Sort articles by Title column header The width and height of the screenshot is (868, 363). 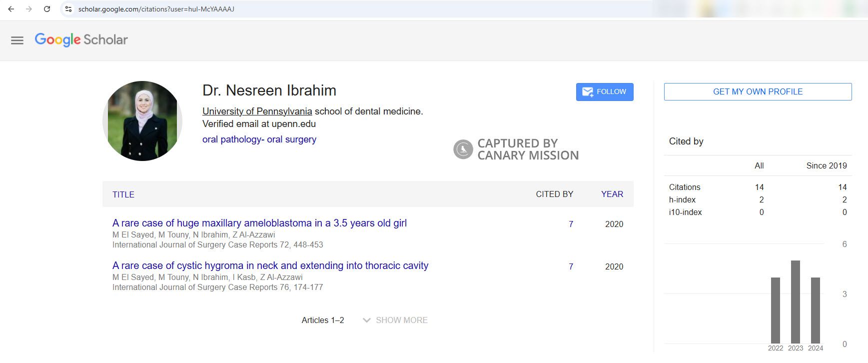pyautogui.click(x=123, y=194)
